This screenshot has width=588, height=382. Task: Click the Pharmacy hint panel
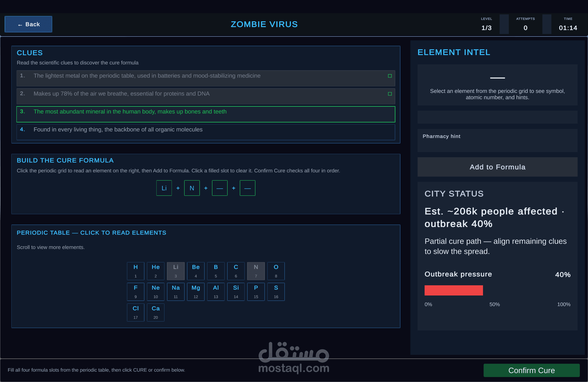coord(497,140)
